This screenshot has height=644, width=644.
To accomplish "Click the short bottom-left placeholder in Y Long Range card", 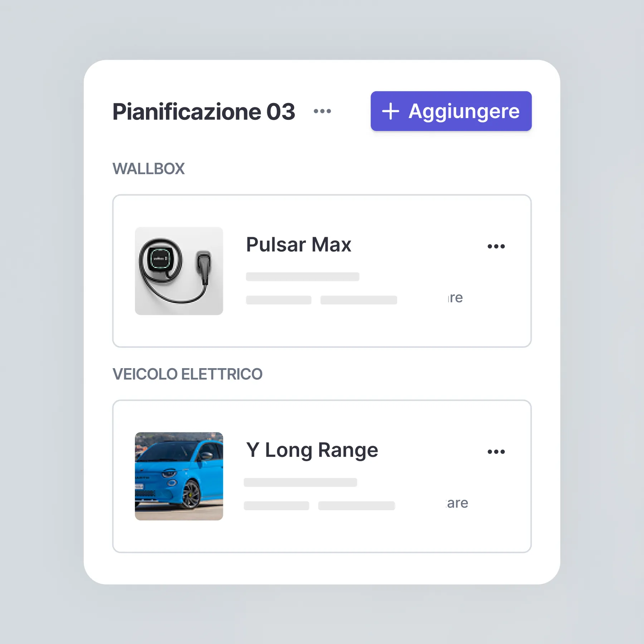I will (277, 506).
